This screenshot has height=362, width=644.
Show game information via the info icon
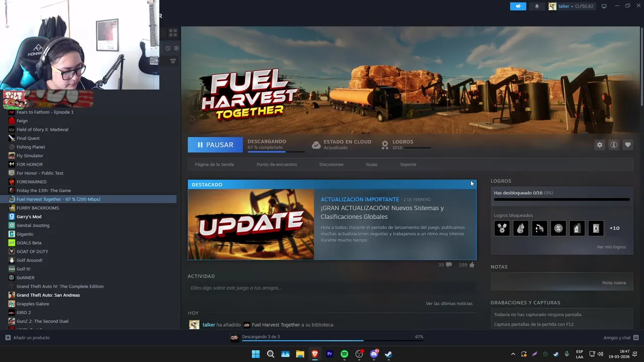coord(614,145)
